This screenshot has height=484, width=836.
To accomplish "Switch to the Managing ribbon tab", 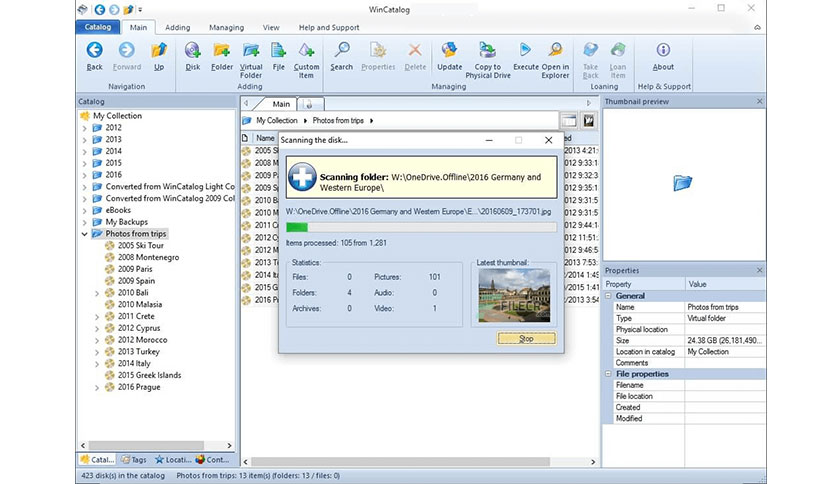I will click(x=226, y=27).
